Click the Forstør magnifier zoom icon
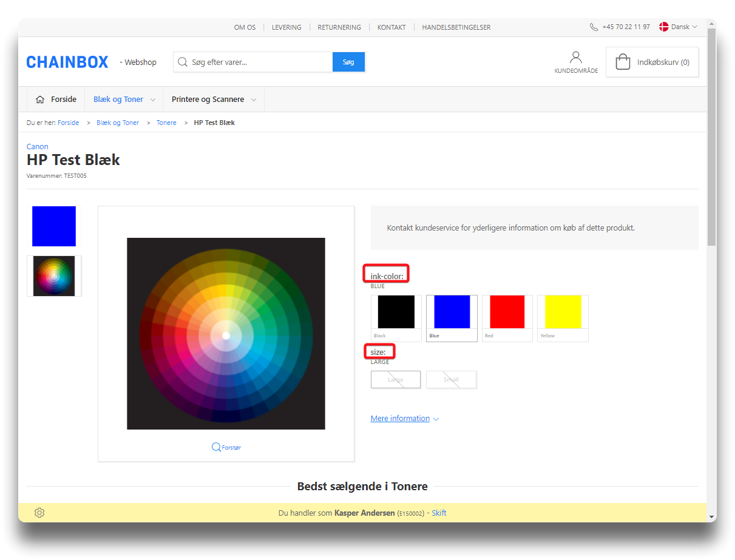The width and height of the screenshot is (735, 560). tap(216, 447)
